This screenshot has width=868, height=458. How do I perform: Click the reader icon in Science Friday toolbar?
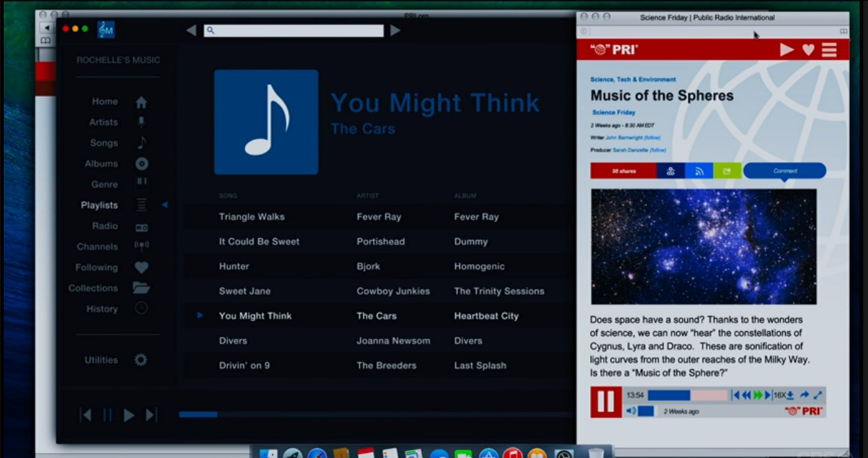tap(844, 31)
